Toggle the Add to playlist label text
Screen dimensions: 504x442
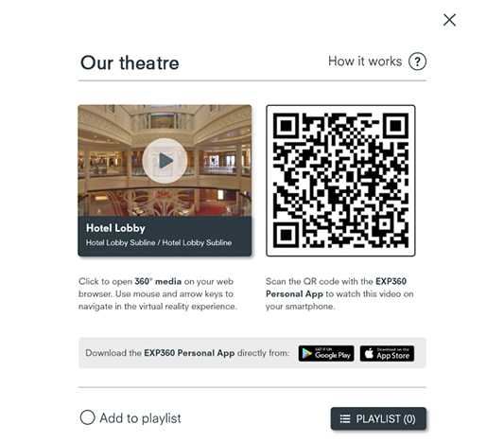(x=140, y=418)
